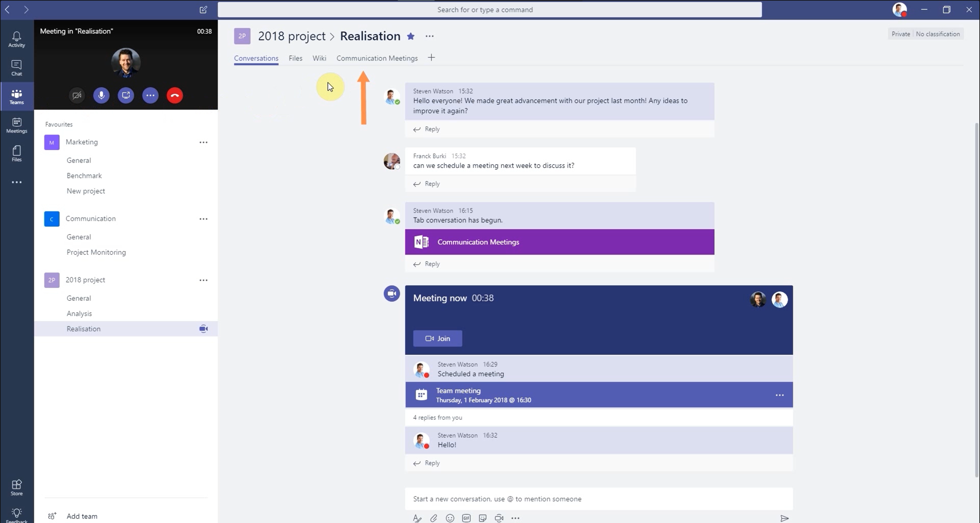Viewport: 980px width, 523px height.
Task: Click the Join meeting button
Action: click(x=438, y=338)
